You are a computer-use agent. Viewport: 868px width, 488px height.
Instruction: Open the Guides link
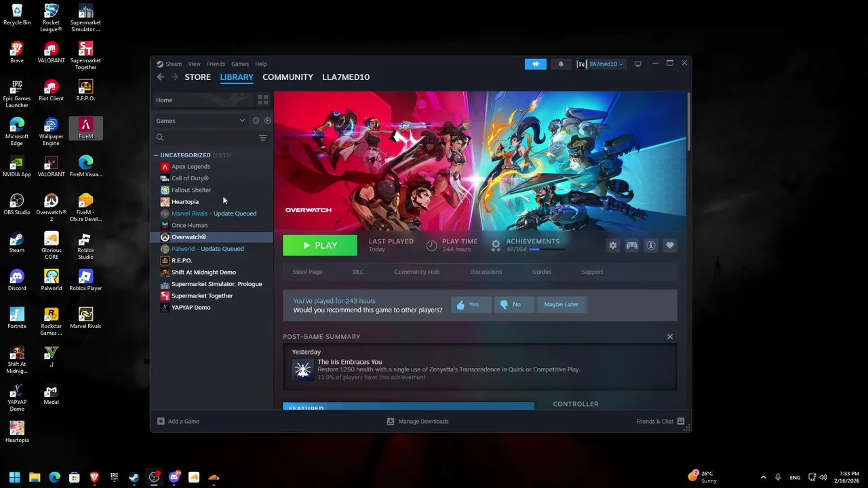pyautogui.click(x=542, y=272)
